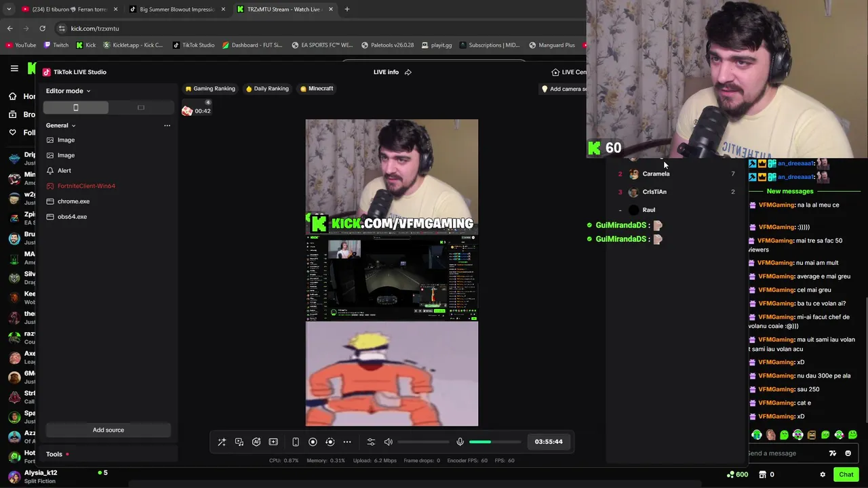
Task: Open the AI assistant hexagon icon
Action: tap(256, 442)
